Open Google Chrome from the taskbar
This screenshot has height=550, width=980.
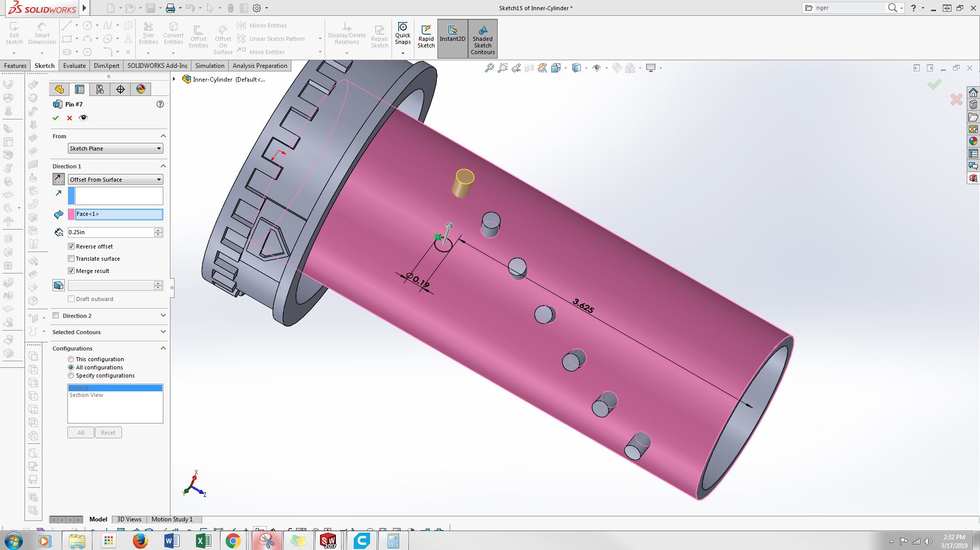233,541
